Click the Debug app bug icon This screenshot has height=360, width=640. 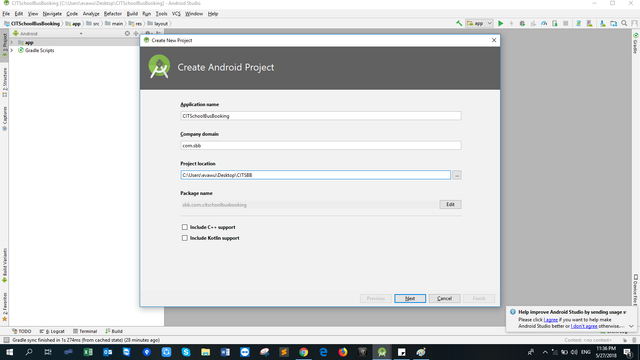522,24
